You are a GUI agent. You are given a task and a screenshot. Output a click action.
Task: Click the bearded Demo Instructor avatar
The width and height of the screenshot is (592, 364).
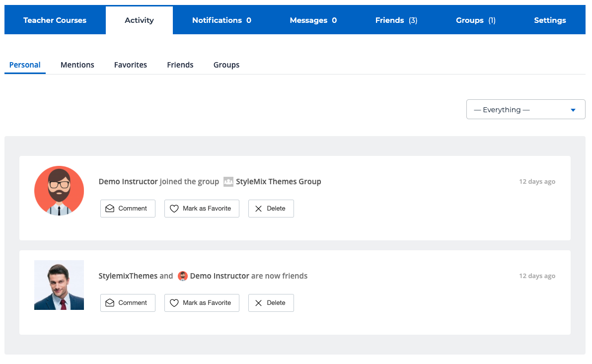pos(59,191)
